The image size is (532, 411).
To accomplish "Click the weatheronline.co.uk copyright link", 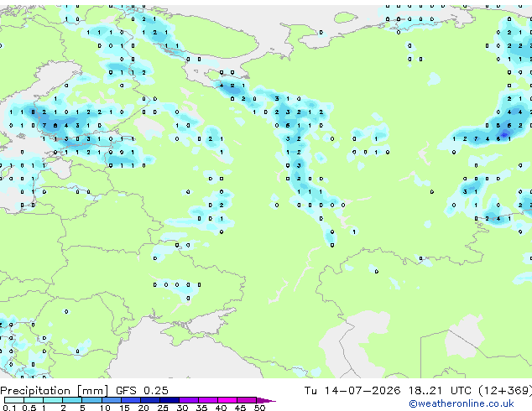I will (x=462, y=403).
